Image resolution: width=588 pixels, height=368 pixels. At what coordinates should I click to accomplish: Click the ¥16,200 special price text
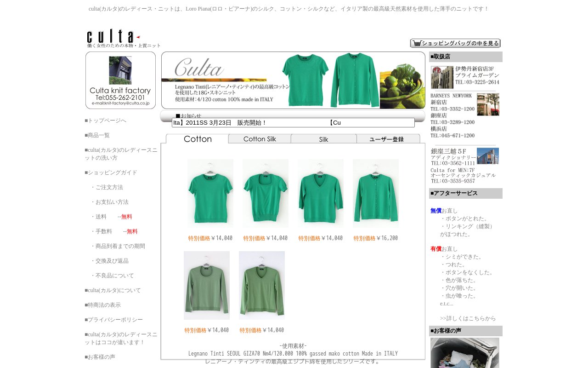tap(376, 238)
